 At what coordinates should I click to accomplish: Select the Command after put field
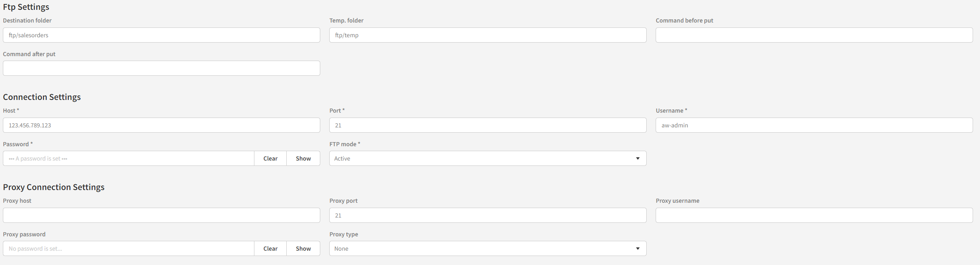click(x=161, y=68)
